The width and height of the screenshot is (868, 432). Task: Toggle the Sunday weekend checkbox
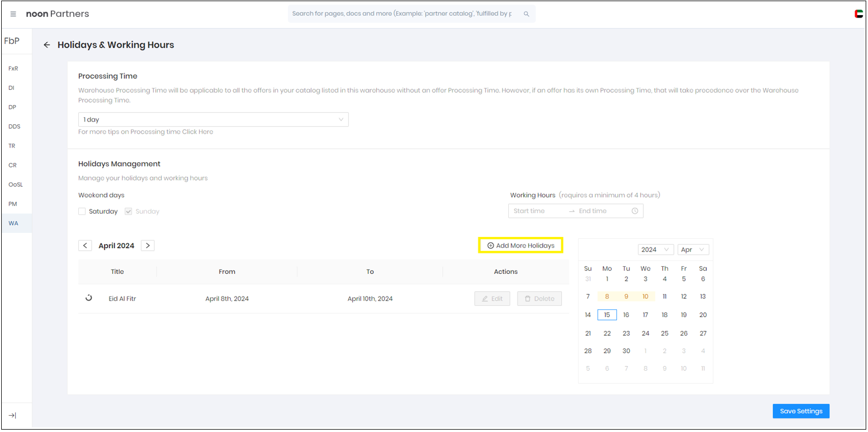pos(129,211)
